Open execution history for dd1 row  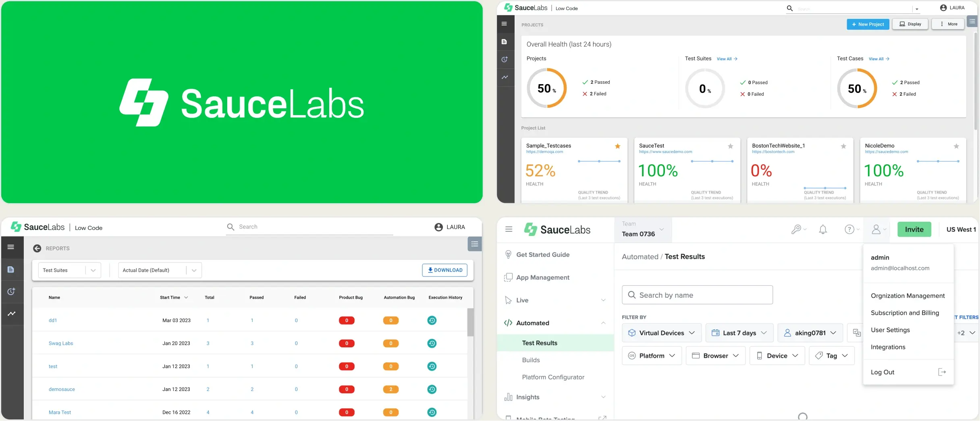pyautogui.click(x=432, y=320)
